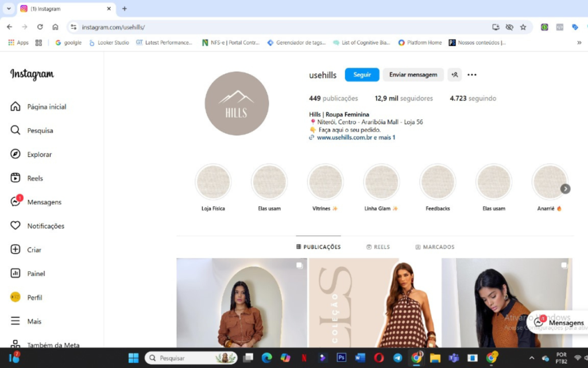The height and width of the screenshot is (368, 588).
Task: Open Looker Studio bookmark
Action: tap(109, 43)
